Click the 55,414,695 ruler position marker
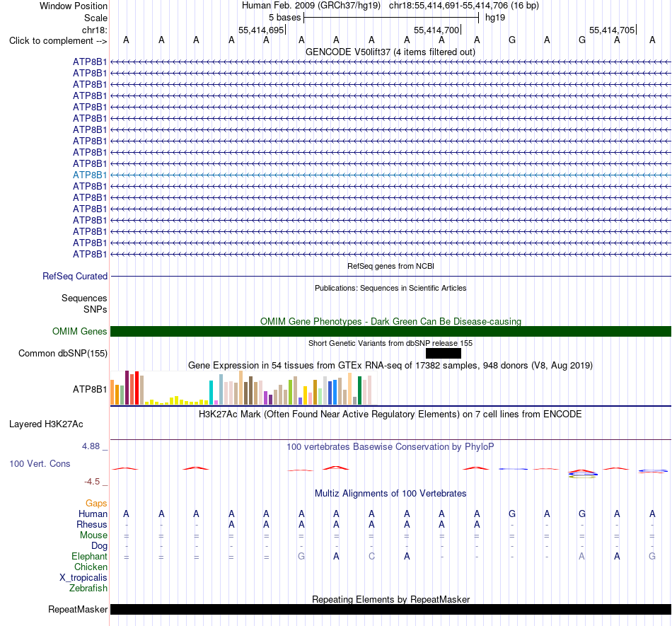This screenshot has width=672, height=626. coord(261,30)
